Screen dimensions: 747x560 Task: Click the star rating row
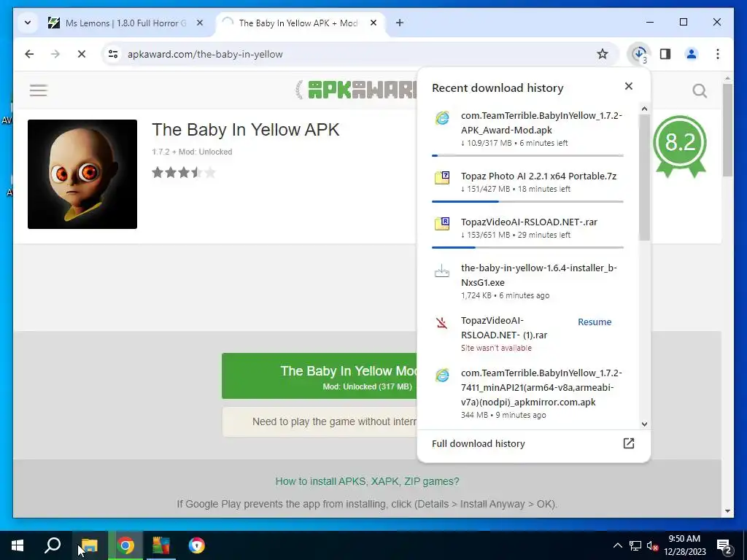pyautogui.click(x=184, y=172)
